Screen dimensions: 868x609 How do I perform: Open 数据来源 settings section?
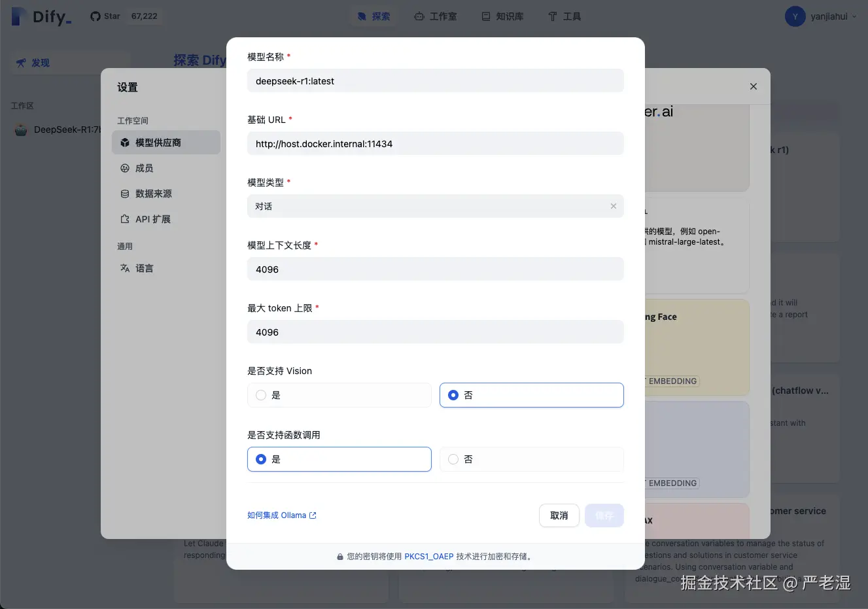pos(166,194)
